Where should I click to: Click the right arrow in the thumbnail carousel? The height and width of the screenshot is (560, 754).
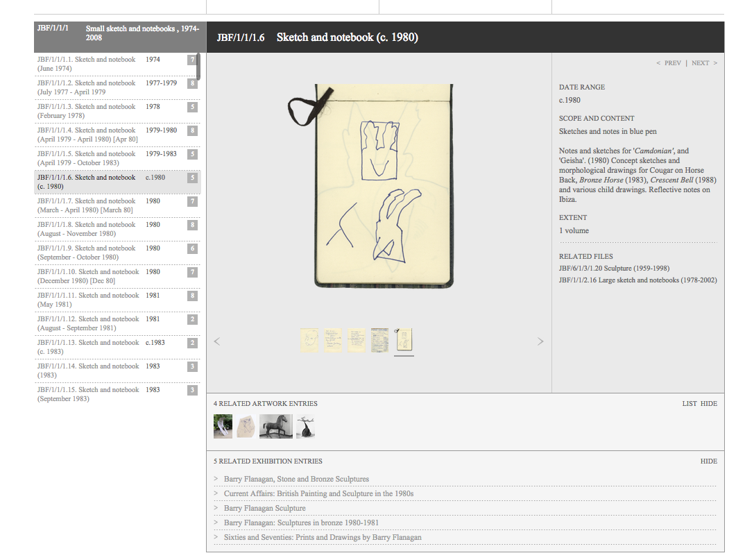click(540, 341)
